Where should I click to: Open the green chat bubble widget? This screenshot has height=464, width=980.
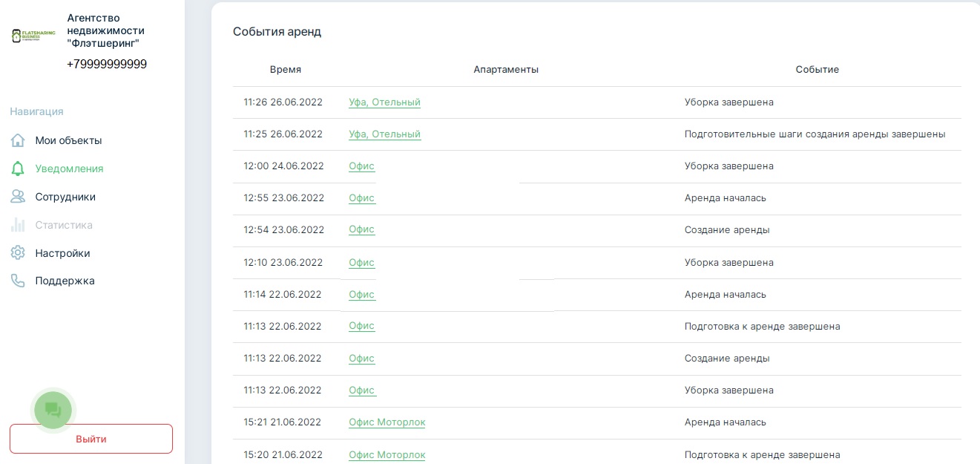[53, 410]
